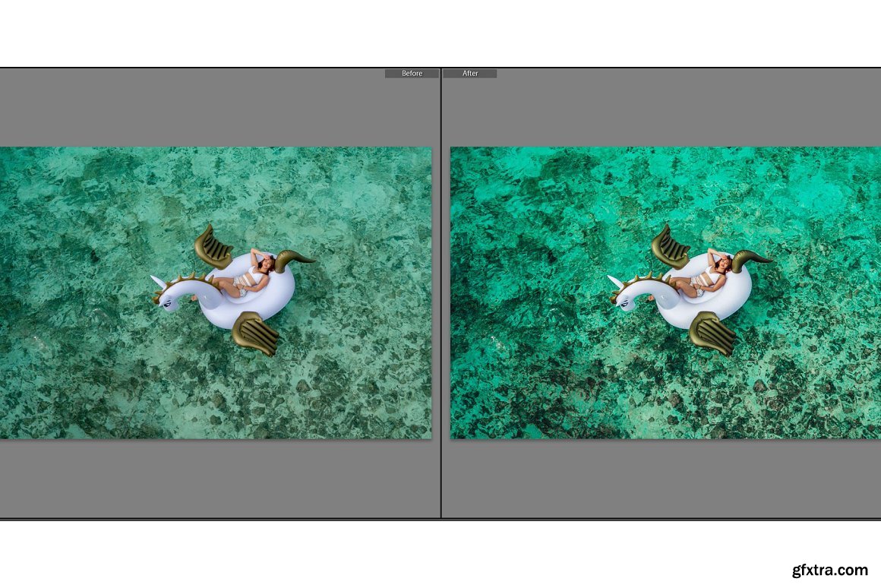Click the float's gold tail in Before photo
The width and height of the screenshot is (881, 588).
[294, 260]
